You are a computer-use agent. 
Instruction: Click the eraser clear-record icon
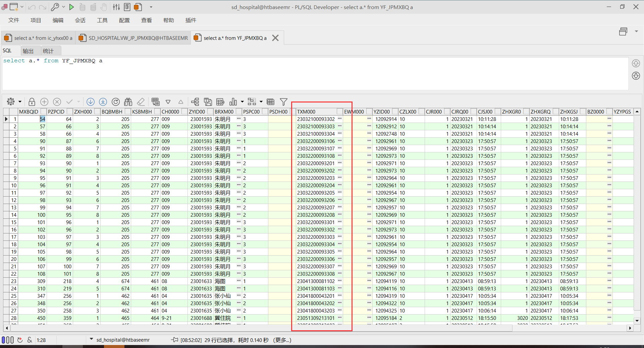point(141,102)
